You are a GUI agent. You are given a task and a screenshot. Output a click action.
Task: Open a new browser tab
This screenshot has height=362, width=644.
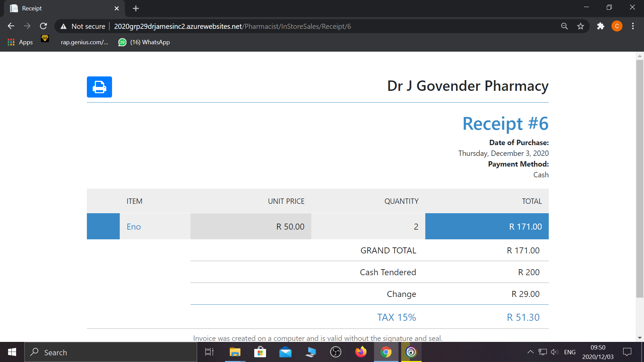[136, 8]
